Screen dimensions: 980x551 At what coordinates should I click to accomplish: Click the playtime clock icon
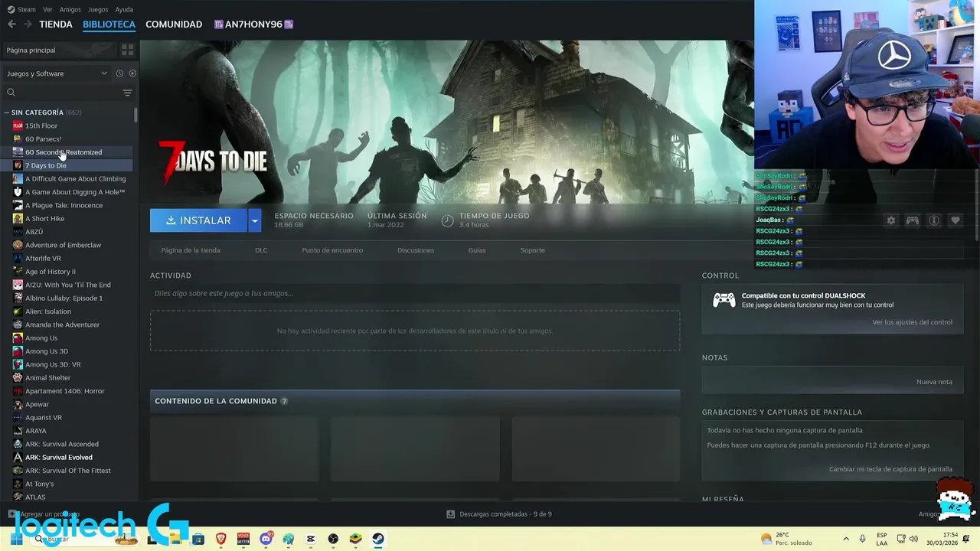click(x=448, y=220)
